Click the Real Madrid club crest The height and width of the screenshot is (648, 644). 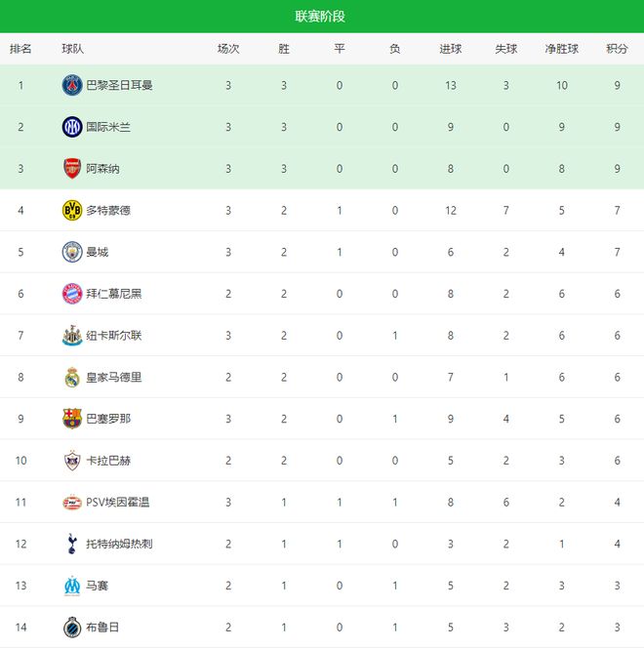coord(72,377)
